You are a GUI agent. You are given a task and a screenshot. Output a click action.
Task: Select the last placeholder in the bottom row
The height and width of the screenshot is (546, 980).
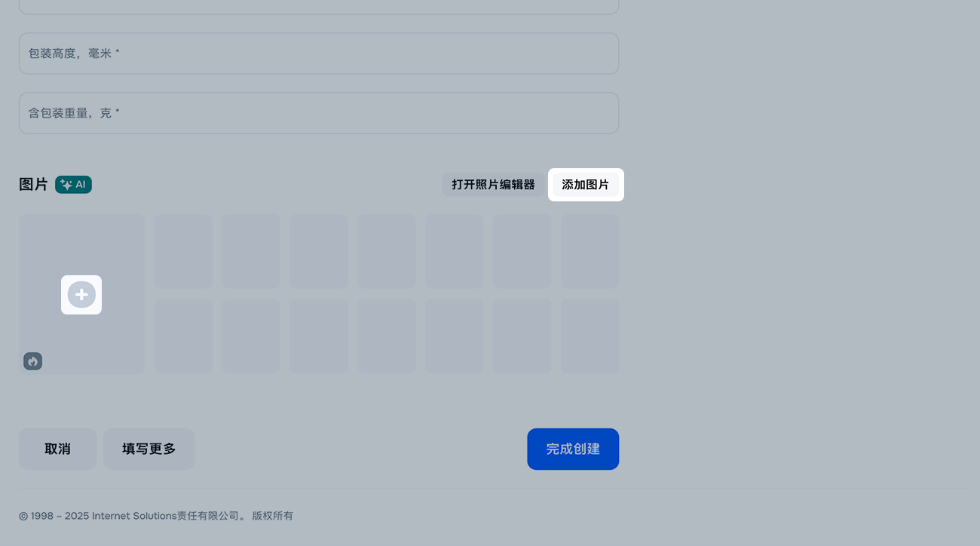tap(590, 336)
